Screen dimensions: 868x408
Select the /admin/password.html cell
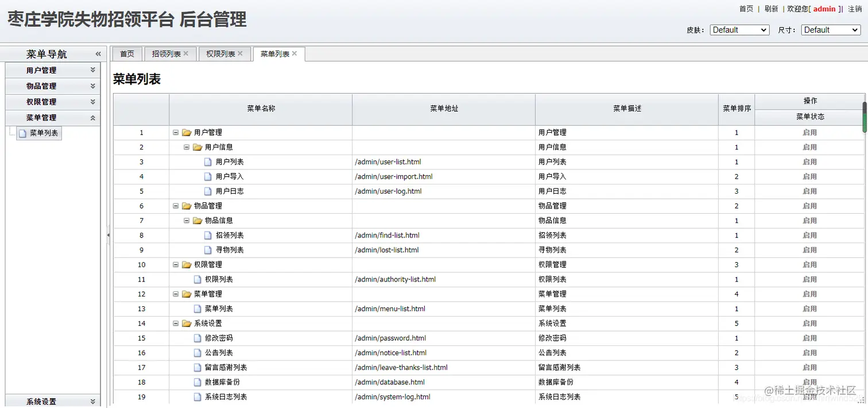(x=444, y=338)
